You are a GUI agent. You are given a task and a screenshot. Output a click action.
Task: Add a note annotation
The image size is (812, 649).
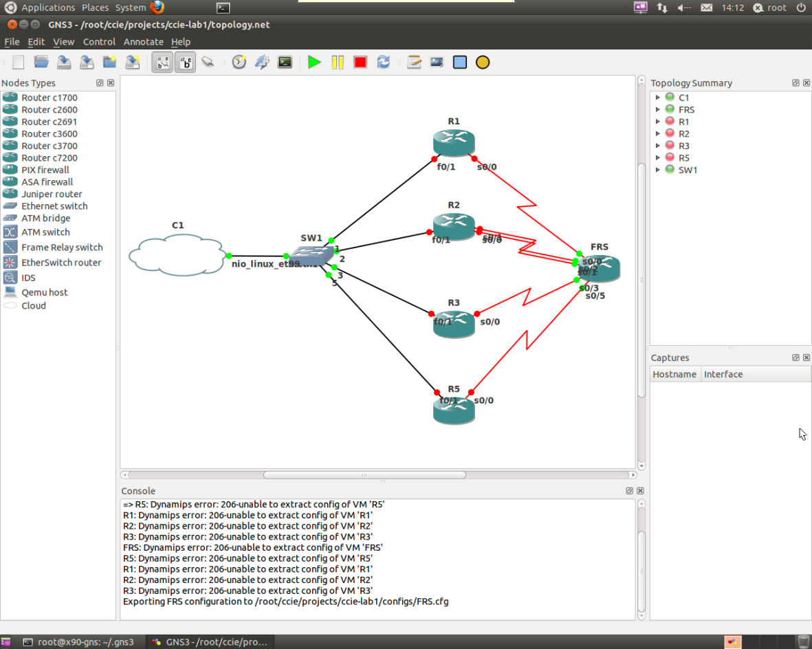[414, 62]
